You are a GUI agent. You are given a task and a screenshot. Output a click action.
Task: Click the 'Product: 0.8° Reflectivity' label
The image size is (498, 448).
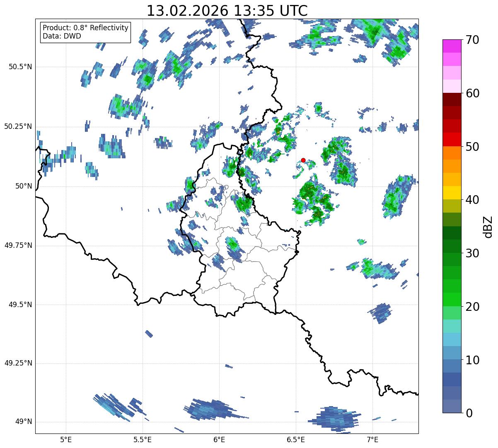tap(86, 28)
